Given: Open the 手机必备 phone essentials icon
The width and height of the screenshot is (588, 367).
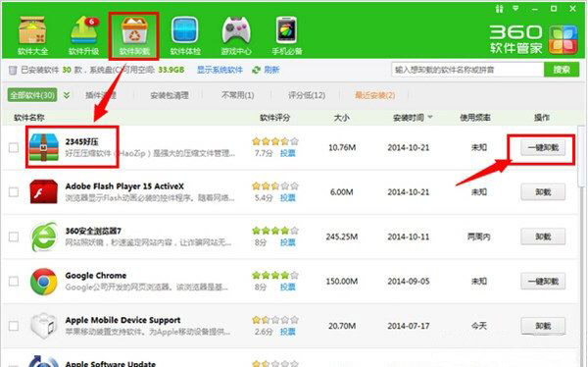Looking at the screenshot, I should tap(287, 35).
